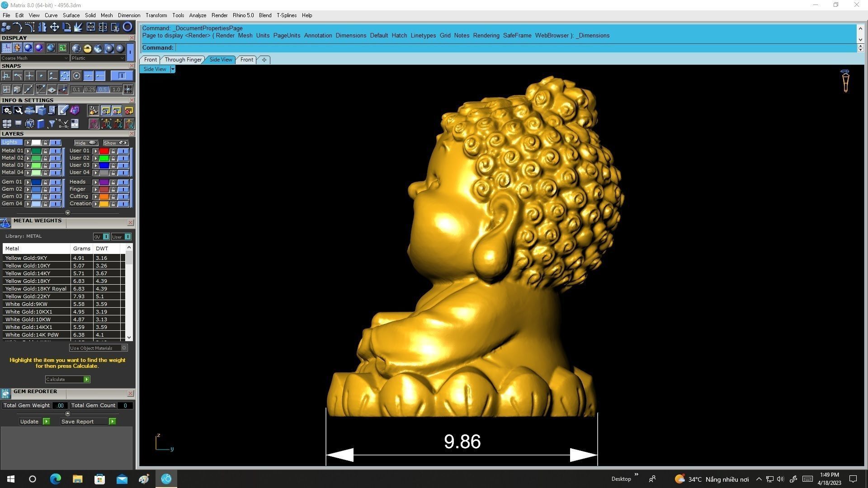
Task: Click the Creation layer yellow color swatch
Action: [104, 204]
